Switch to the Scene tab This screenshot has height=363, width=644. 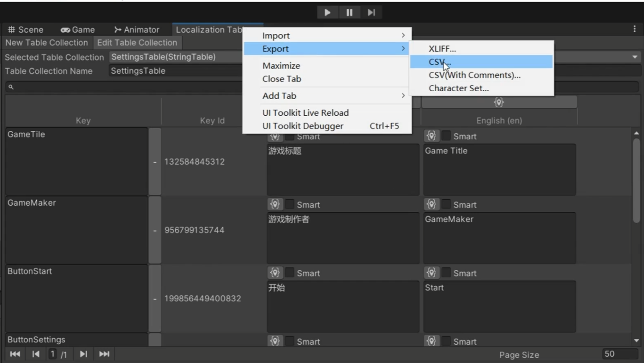[x=26, y=30]
